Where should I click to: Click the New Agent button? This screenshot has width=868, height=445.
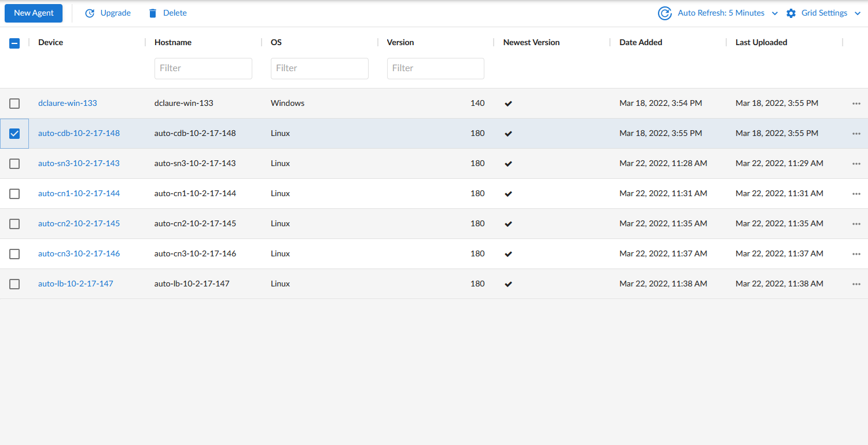click(34, 13)
